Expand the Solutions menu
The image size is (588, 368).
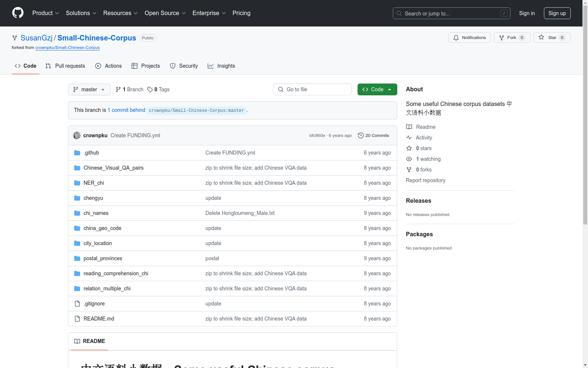tap(81, 13)
